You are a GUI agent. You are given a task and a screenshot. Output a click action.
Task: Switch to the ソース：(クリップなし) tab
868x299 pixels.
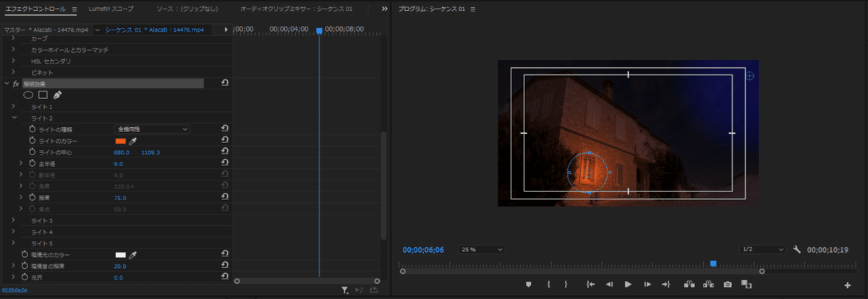(187, 9)
